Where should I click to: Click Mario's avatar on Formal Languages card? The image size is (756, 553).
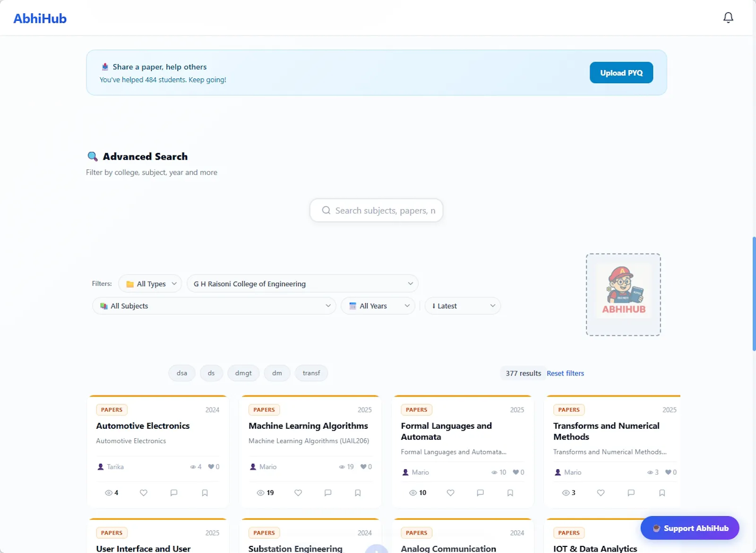coord(405,472)
